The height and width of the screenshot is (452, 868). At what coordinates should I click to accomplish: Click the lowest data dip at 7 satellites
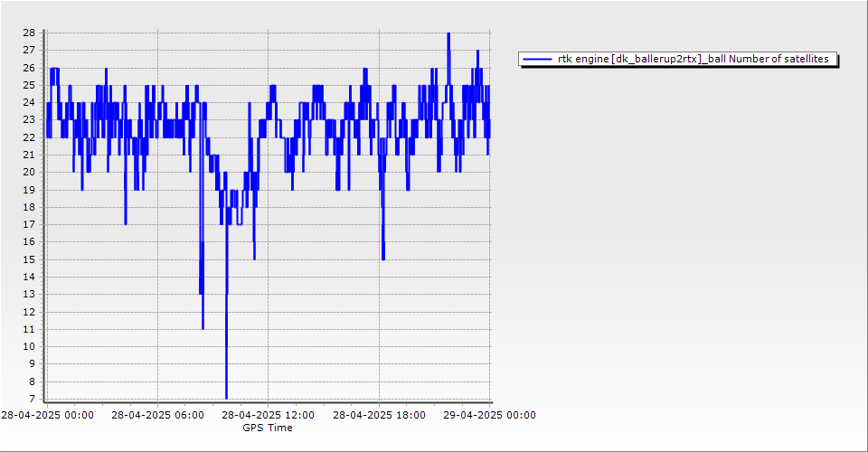coord(226,398)
